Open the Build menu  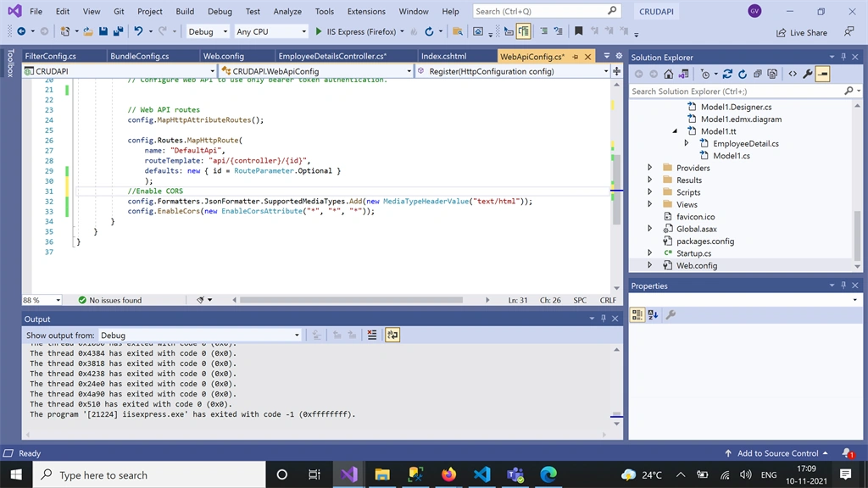point(185,11)
